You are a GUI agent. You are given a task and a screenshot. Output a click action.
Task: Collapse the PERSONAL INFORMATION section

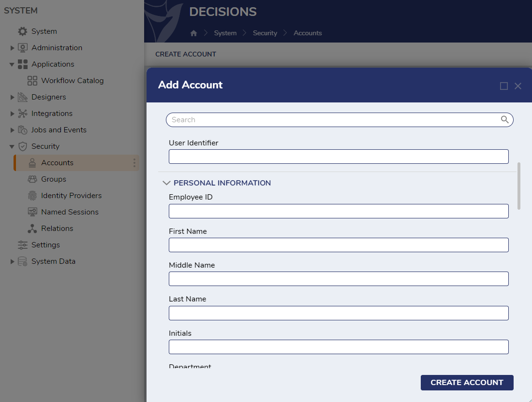point(166,183)
